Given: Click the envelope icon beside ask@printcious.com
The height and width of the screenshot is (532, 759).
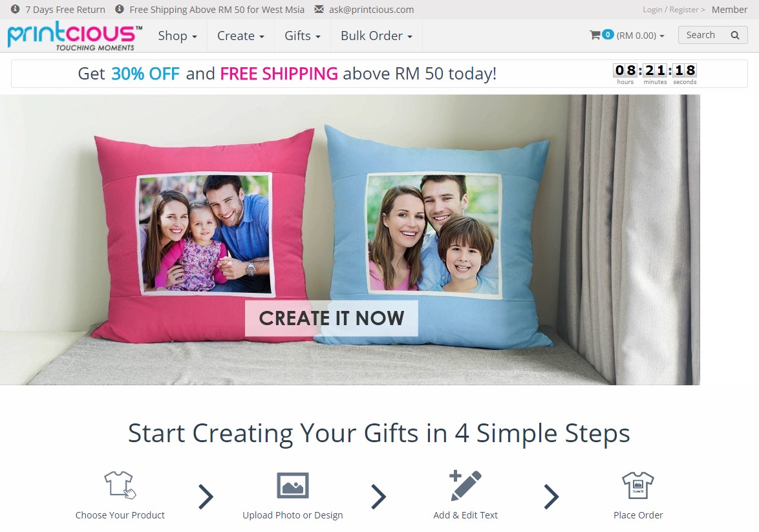Looking at the screenshot, I should coord(319,9).
